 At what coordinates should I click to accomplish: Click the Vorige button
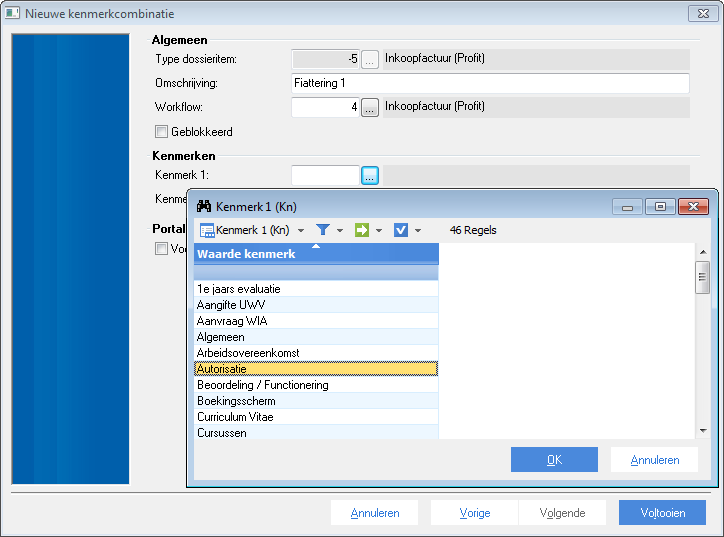tap(474, 513)
